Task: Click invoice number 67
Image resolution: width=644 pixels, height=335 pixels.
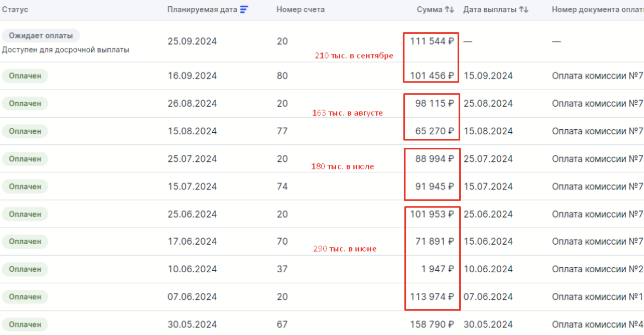Action: pyautogui.click(x=282, y=324)
